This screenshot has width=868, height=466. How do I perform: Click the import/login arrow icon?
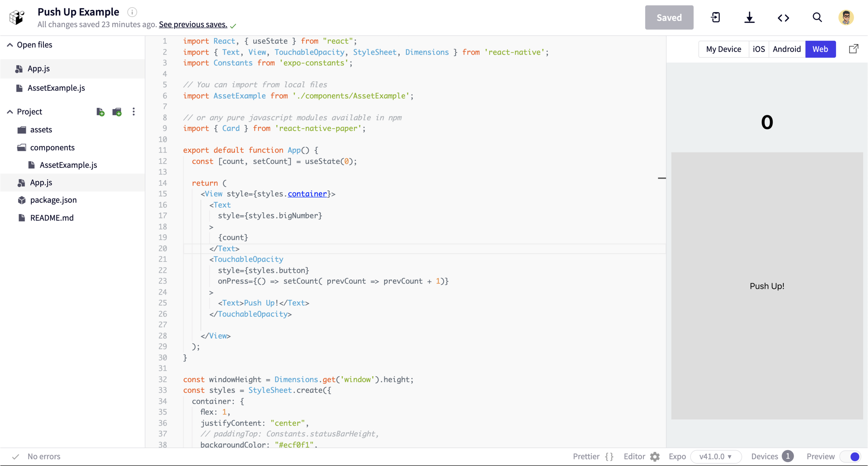coord(715,17)
